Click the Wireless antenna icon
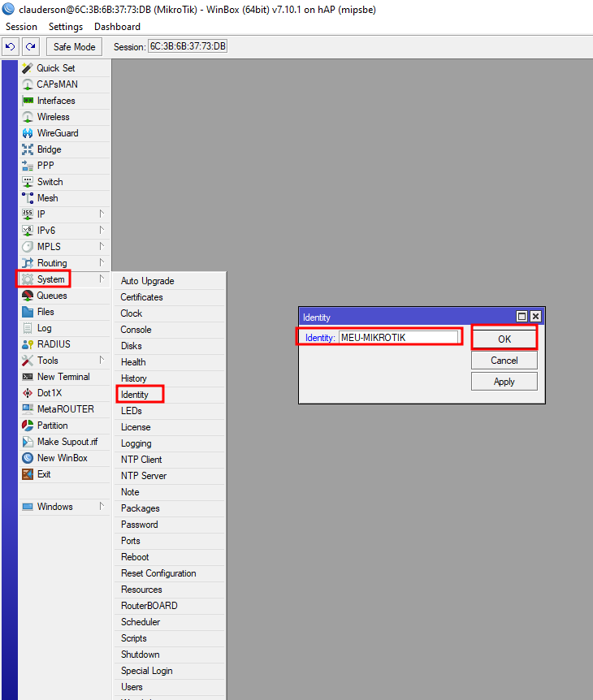The image size is (593, 700). point(28,117)
